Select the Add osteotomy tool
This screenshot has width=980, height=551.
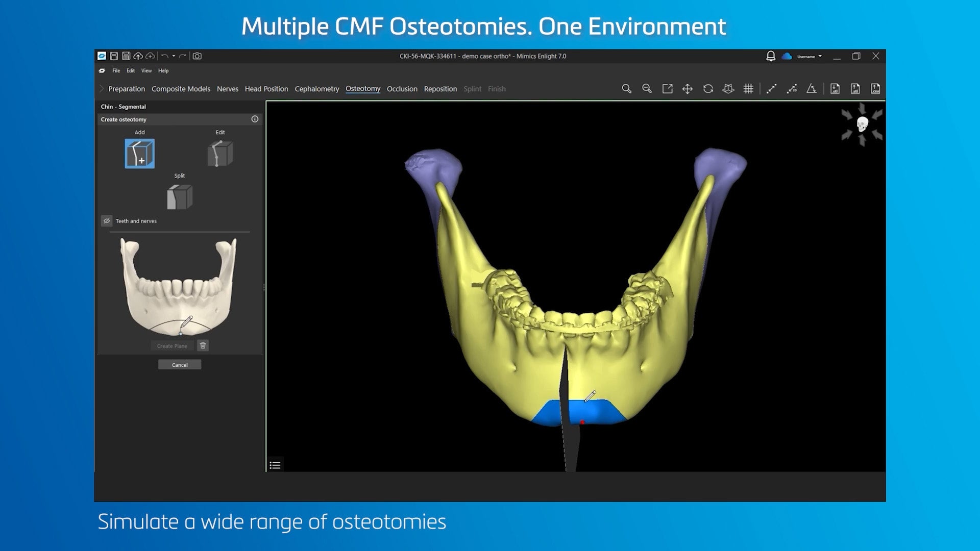coord(139,154)
